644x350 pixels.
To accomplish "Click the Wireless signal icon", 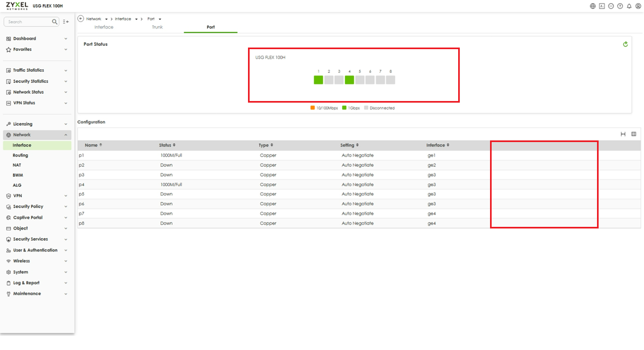I will [x=9, y=261].
